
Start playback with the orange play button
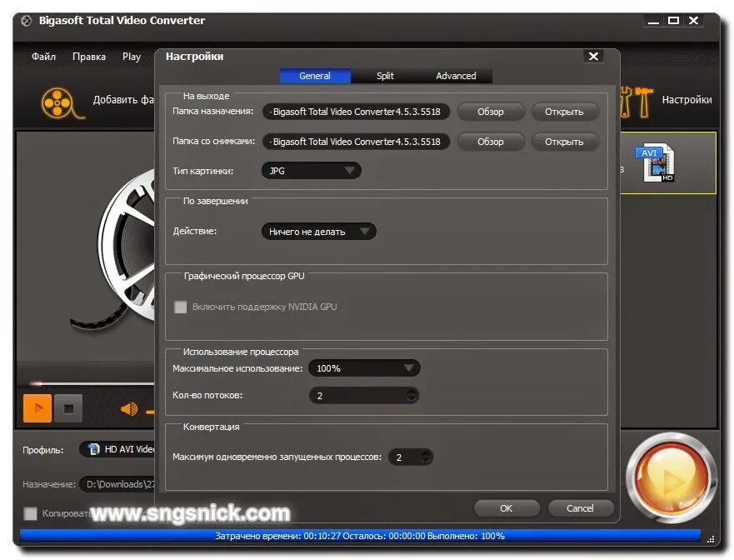(37, 408)
